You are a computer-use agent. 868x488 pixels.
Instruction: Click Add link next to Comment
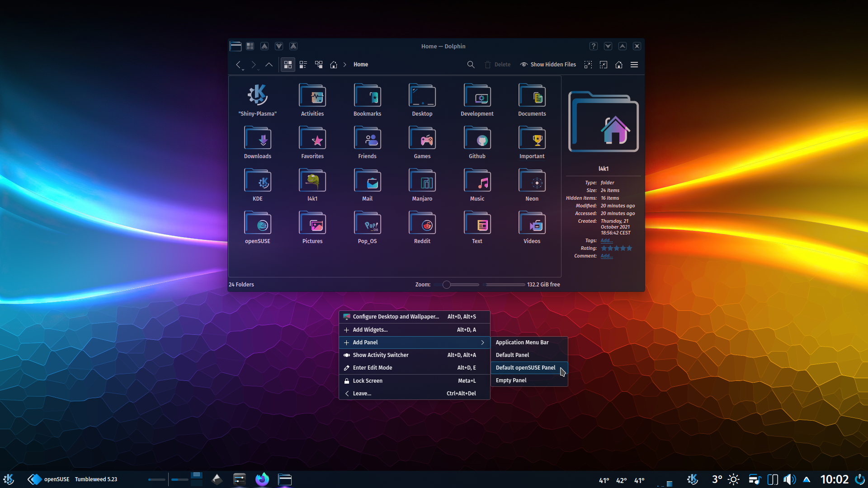(x=607, y=256)
